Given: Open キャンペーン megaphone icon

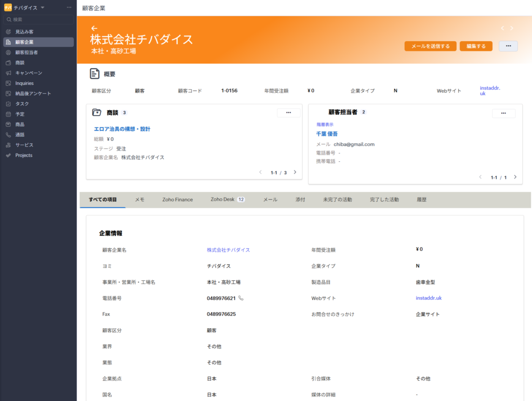Looking at the screenshot, I should [8, 73].
